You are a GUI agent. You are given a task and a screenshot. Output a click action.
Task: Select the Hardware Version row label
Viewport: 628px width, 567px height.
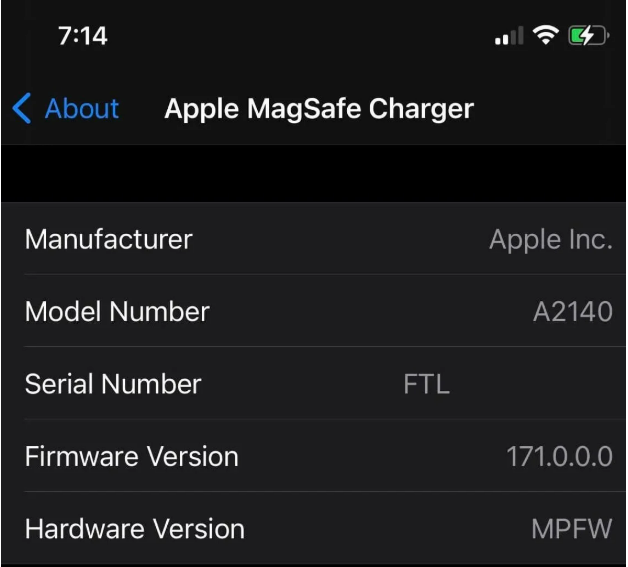pos(134,528)
